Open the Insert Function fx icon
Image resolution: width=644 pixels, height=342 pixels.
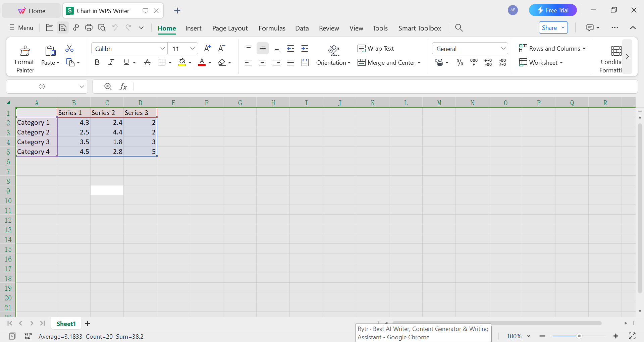(123, 86)
